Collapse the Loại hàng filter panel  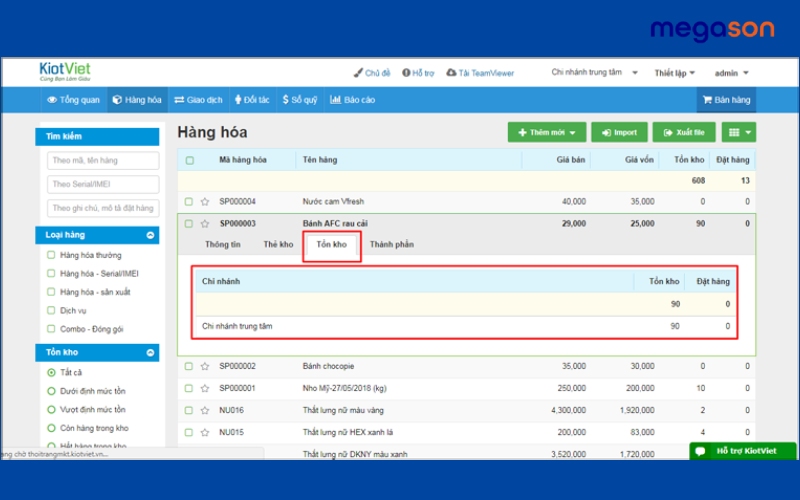pos(150,235)
